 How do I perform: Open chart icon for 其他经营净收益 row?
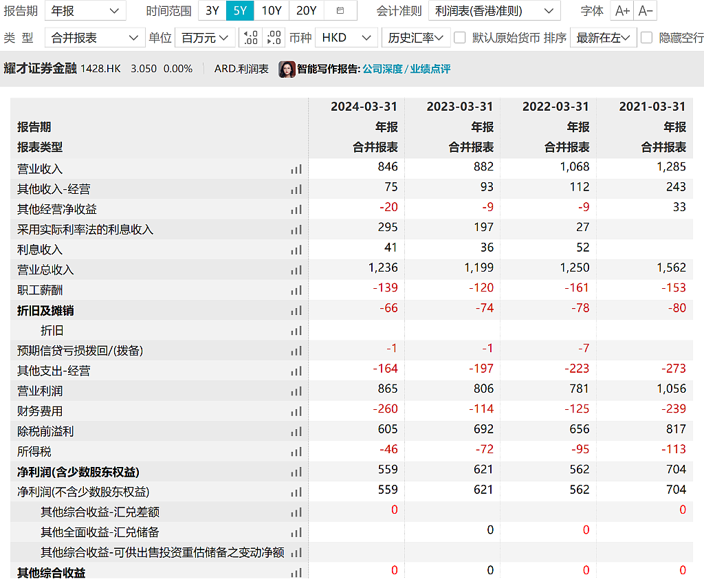point(296,210)
